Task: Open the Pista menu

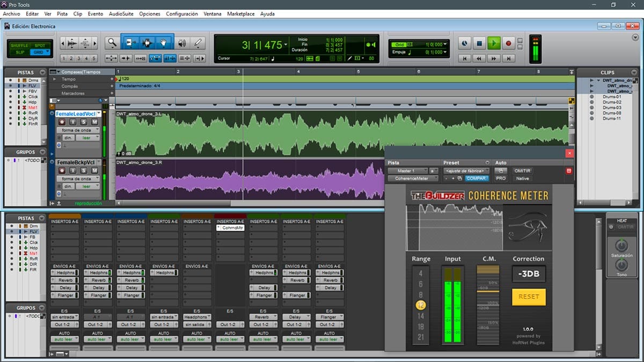Action: point(62,13)
